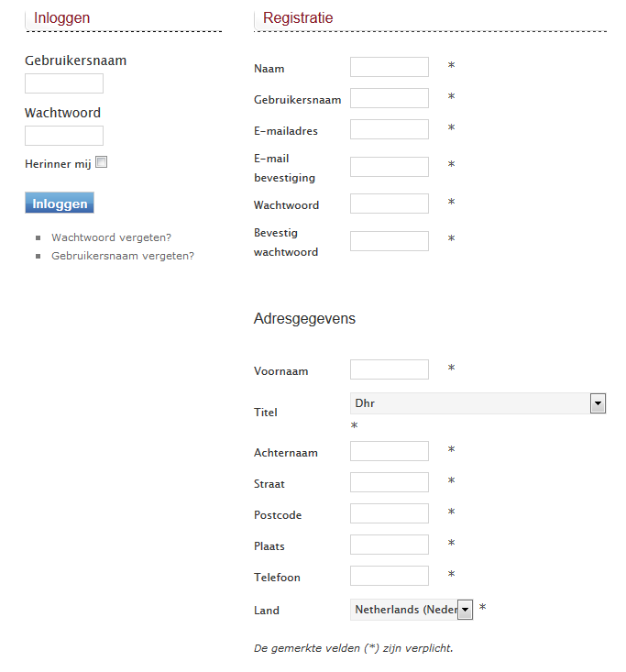Click the blue Inloggen button

pos(60,204)
